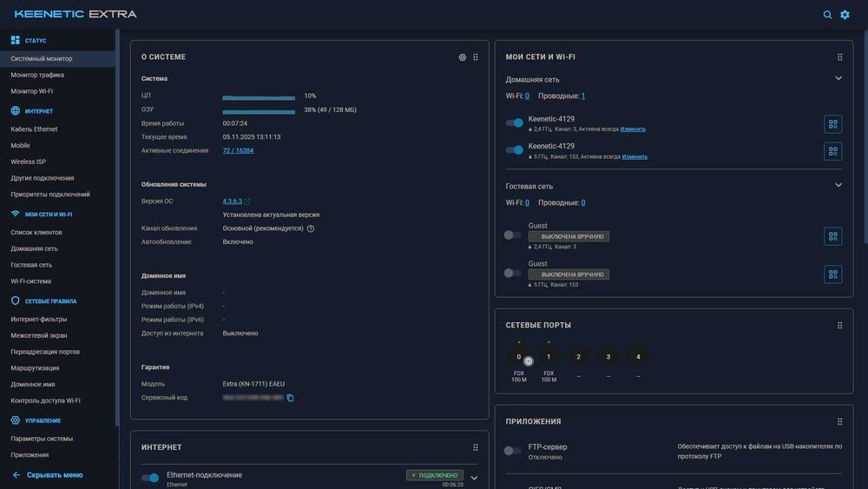Open Параметры системы menu item
Image resolution: width=868 pixels, height=489 pixels.
(57, 439)
